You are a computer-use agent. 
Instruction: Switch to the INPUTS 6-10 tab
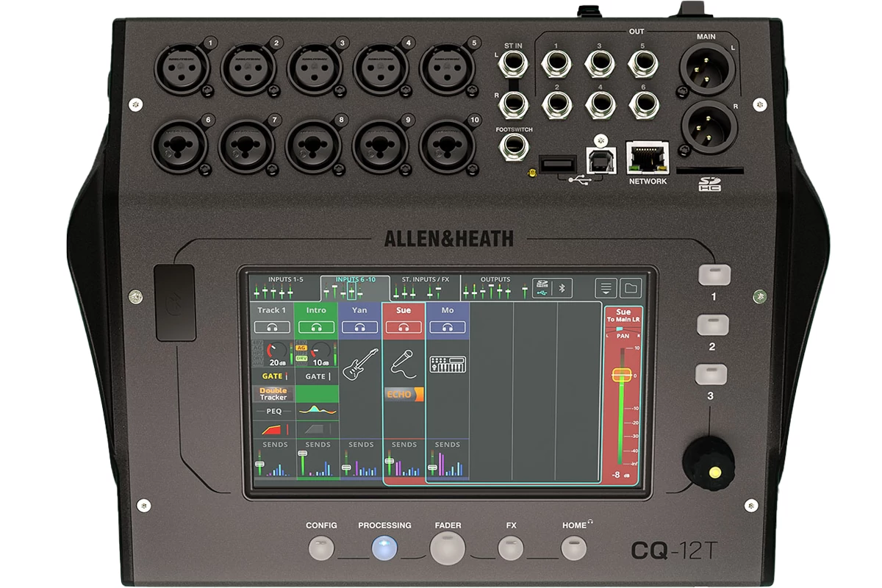[355, 288]
